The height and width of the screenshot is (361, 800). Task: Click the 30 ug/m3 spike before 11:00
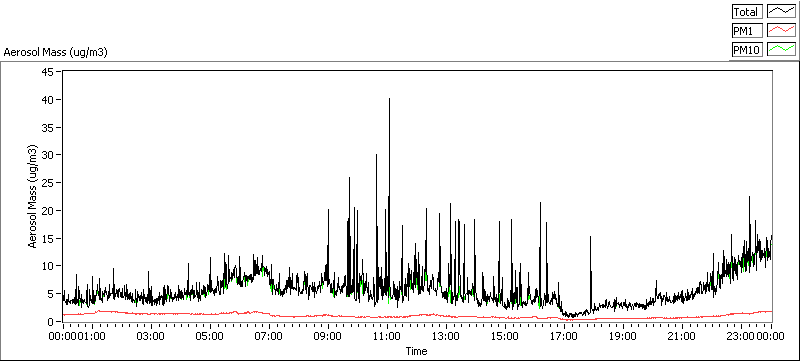point(377,155)
